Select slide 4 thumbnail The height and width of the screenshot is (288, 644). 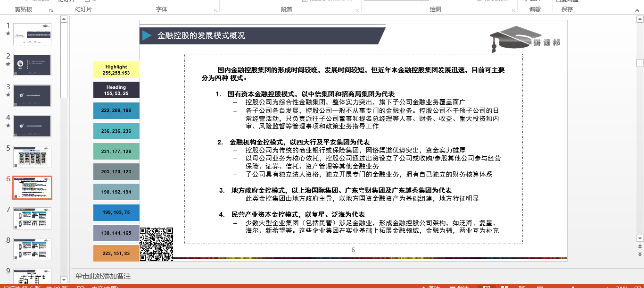(x=33, y=126)
